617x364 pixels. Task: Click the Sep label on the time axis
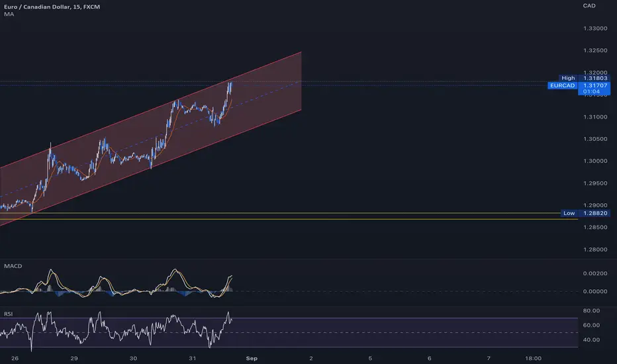tap(252, 358)
